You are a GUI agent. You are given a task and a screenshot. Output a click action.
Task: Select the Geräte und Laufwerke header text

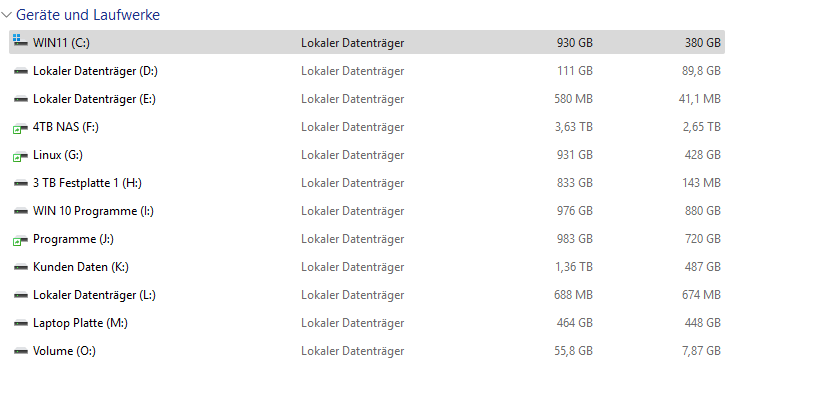[x=88, y=15]
